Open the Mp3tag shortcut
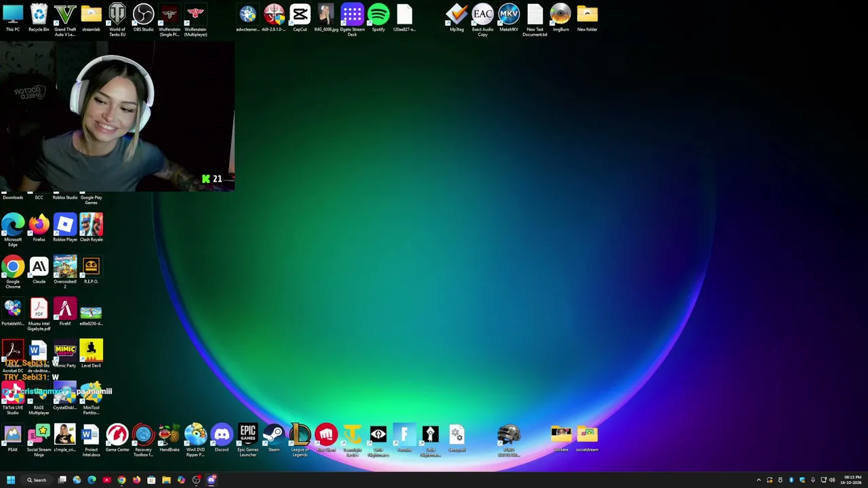 click(456, 18)
